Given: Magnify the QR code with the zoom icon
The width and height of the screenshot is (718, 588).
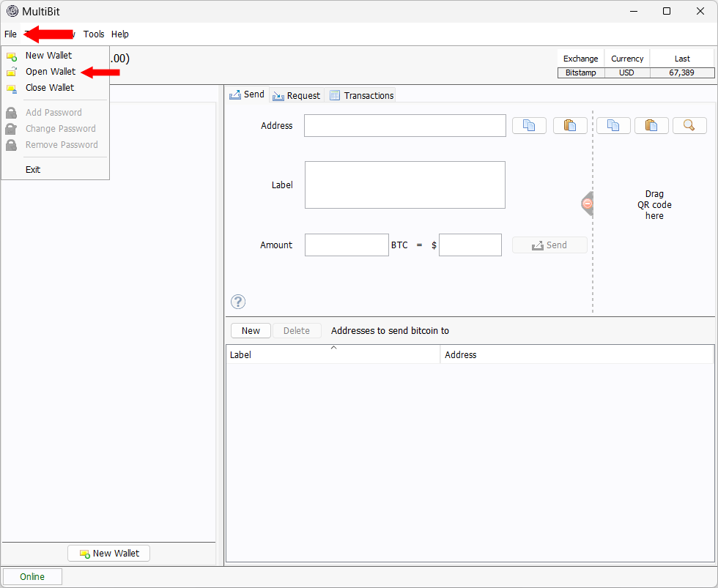Looking at the screenshot, I should point(689,125).
